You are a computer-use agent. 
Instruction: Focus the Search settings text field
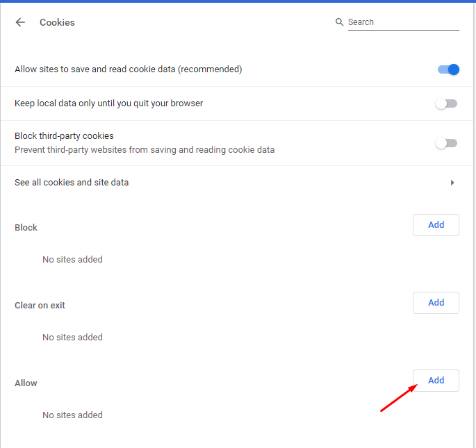pos(402,22)
